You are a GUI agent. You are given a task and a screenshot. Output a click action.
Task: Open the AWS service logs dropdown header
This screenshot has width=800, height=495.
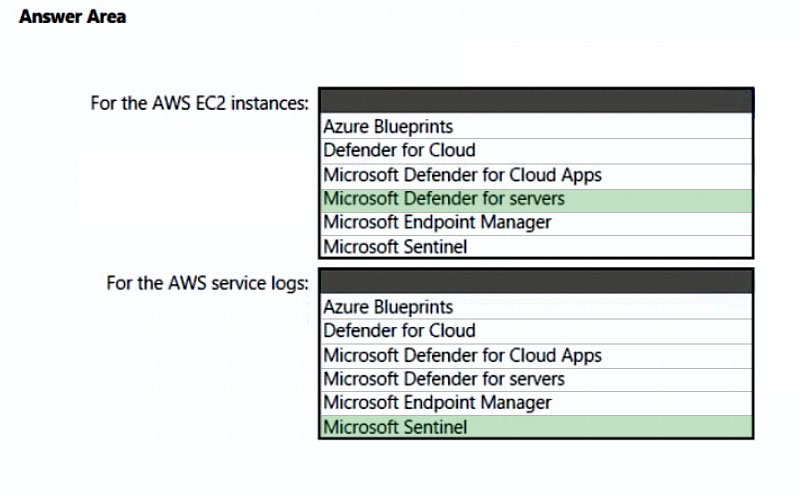pos(536,281)
